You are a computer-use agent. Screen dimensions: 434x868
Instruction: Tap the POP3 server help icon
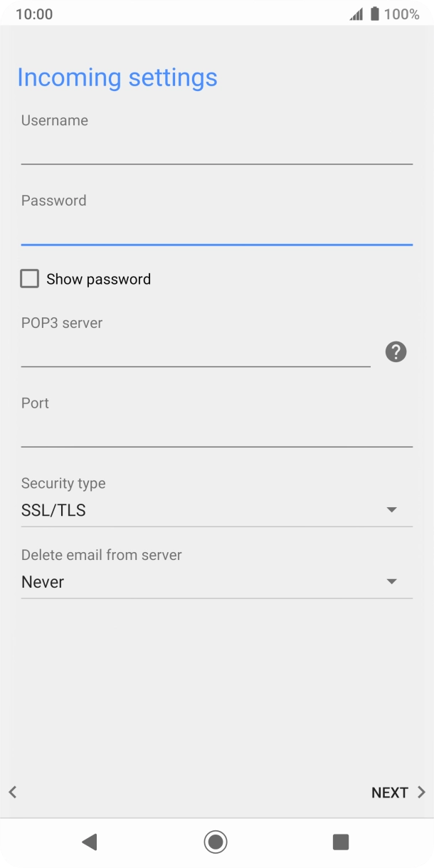tap(396, 351)
